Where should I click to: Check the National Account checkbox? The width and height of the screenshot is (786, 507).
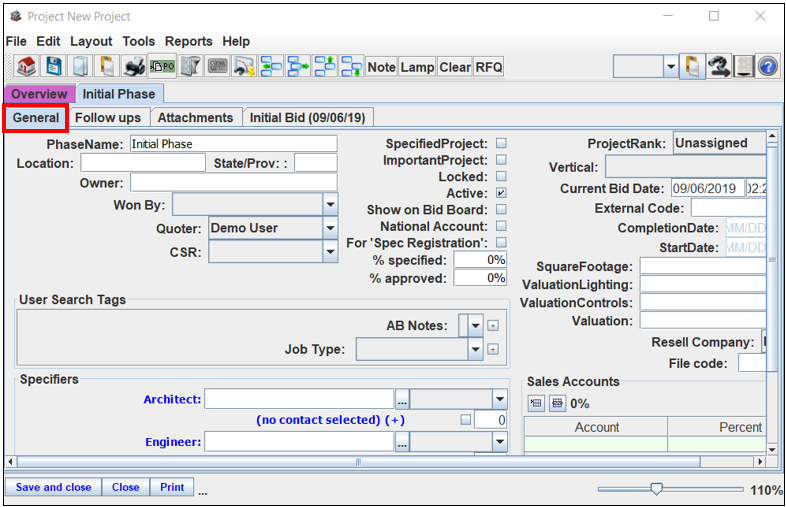[x=501, y=226]
